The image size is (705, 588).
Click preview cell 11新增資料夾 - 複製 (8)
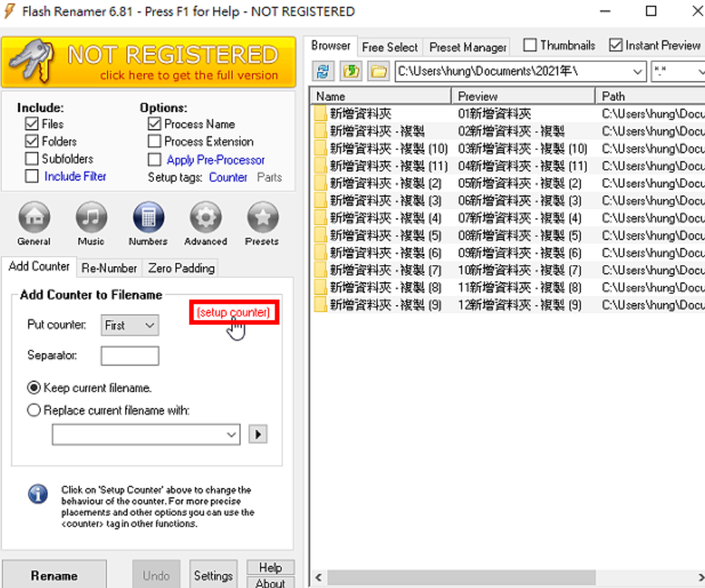[x=520, y=287]
